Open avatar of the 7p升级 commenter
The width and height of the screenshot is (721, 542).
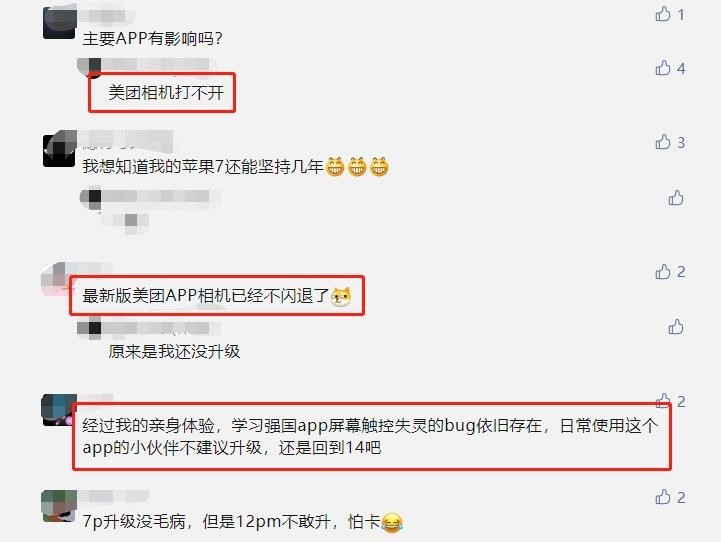pyautogui.click(x=59, y=506)
